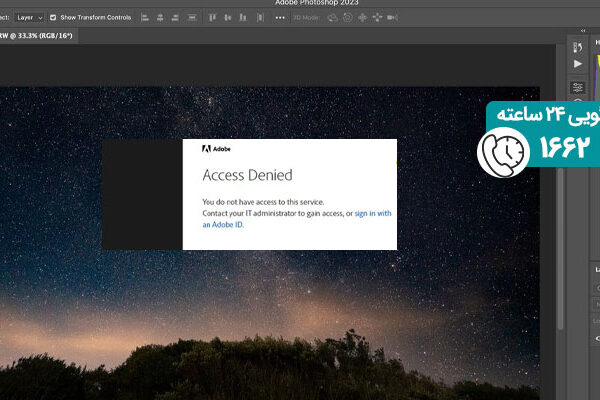Align vertical centers of layers
Image resolution: width=600 pixels, height=400 pixels.
click(x=228, y=18)
